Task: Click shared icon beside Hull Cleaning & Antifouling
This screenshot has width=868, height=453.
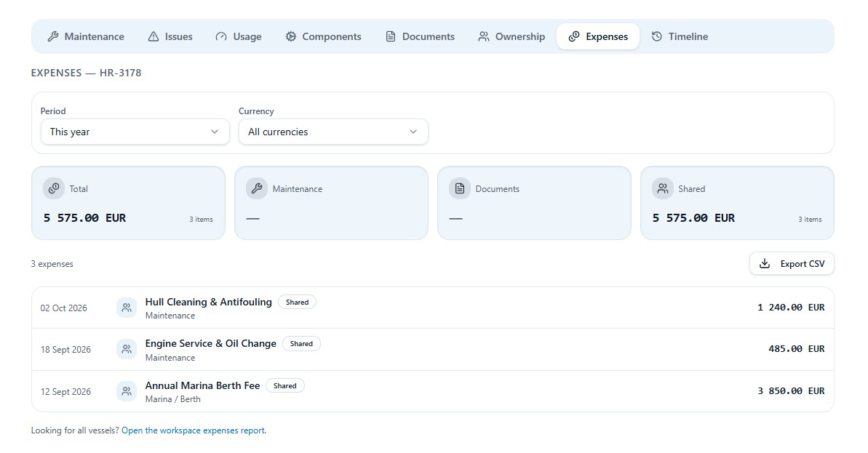Action: click(127, 308)
